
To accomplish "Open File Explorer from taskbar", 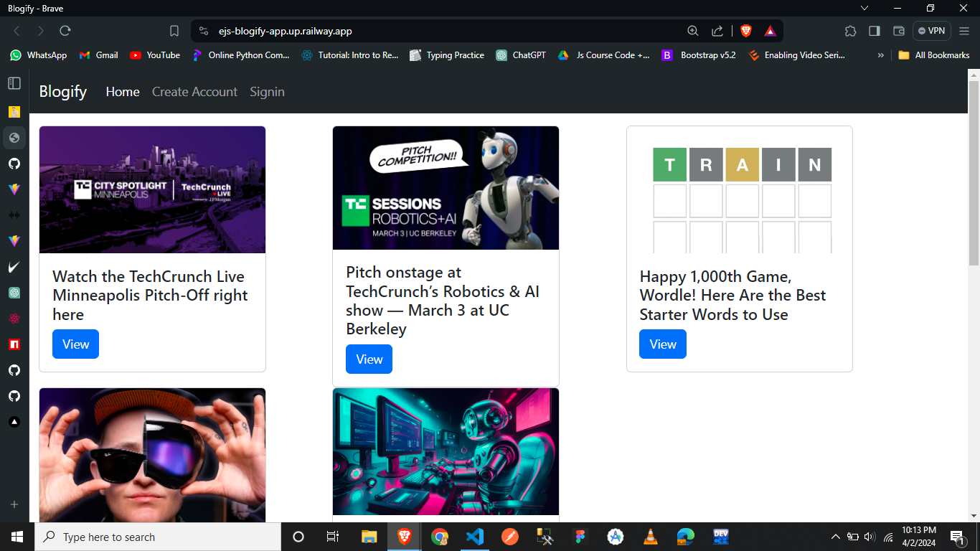I will point(369,537).
